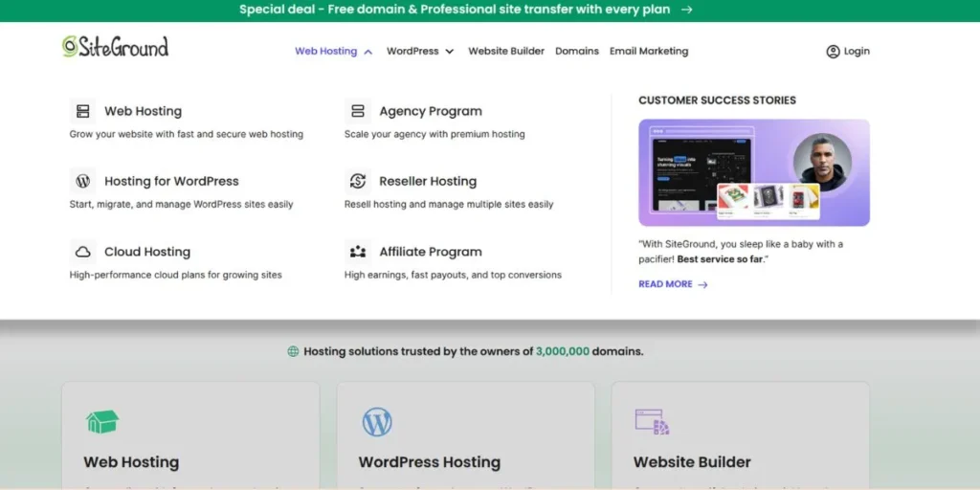Click the SiteGround logo
Image resolution: width=980 pixels, height=490 pixels.
tap(115, 47)
